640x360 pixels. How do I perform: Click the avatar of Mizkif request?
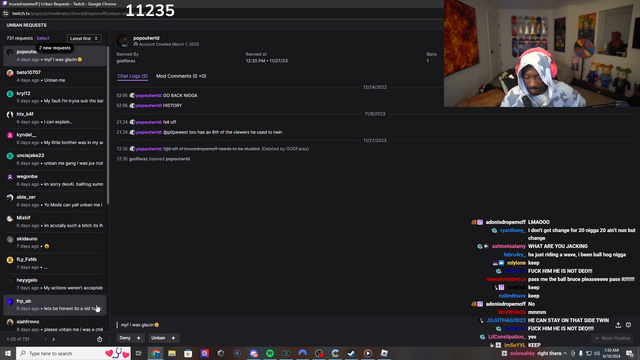point(10,218)
